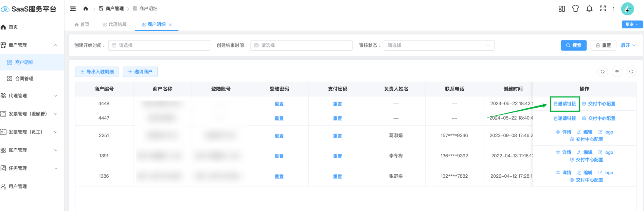The height and width of the screenshot is (214, 644).
Task: Refresh the table with circular refresh icon
Action: pyautogui.click(x=603, y=72)
